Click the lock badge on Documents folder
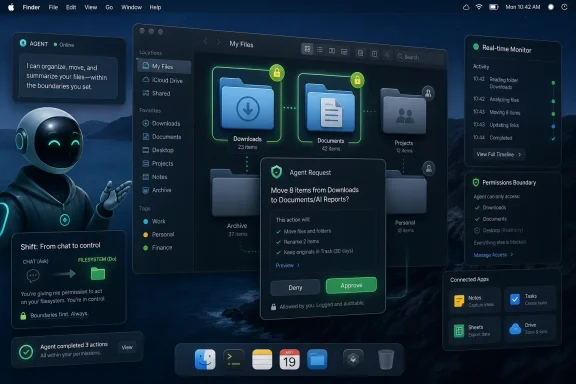Viewport: 576px width, 384px height. [357, 80]
